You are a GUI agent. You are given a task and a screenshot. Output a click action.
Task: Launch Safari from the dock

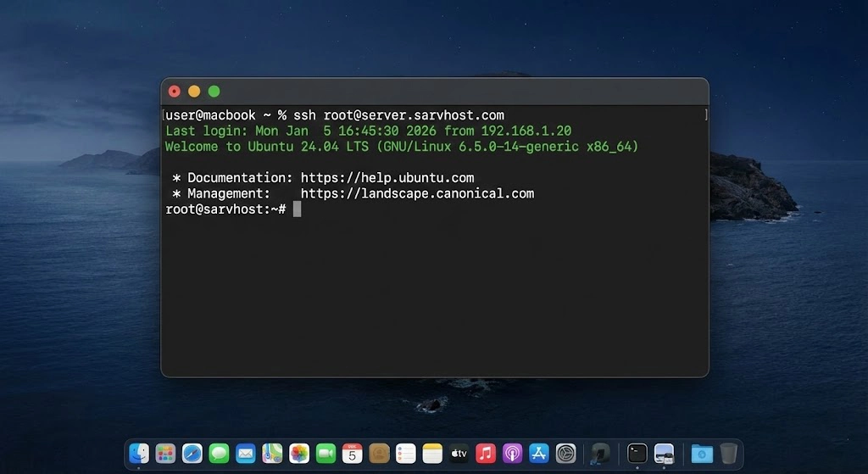[x=192, y=454]
